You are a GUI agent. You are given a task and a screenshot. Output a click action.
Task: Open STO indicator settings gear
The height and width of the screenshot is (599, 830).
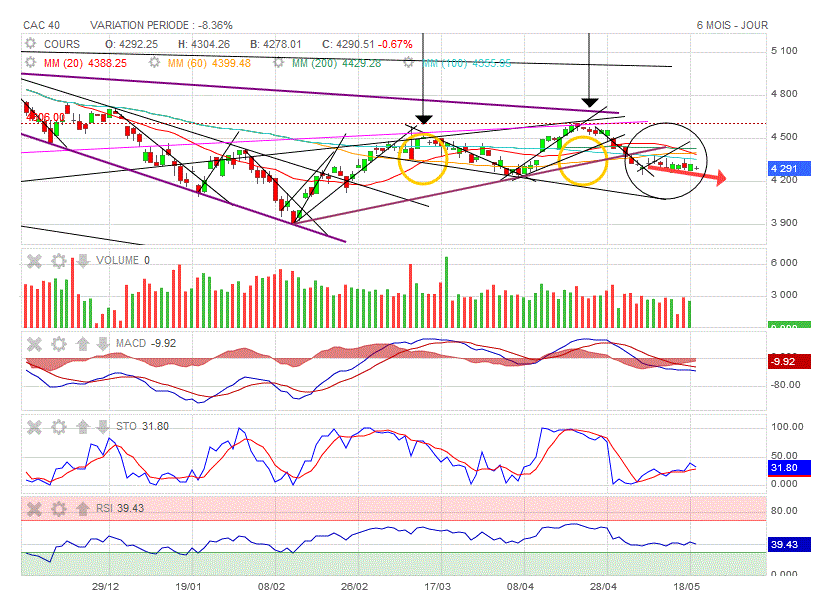58,426
